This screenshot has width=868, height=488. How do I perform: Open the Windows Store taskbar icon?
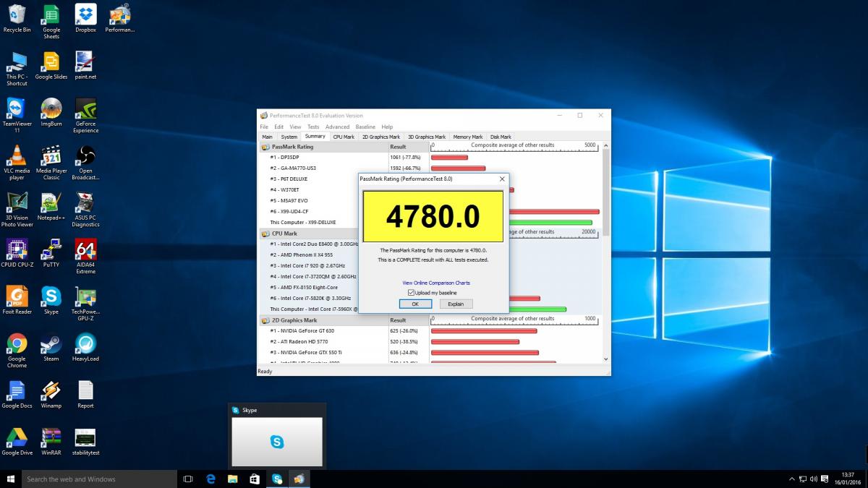tap(255, 479)
